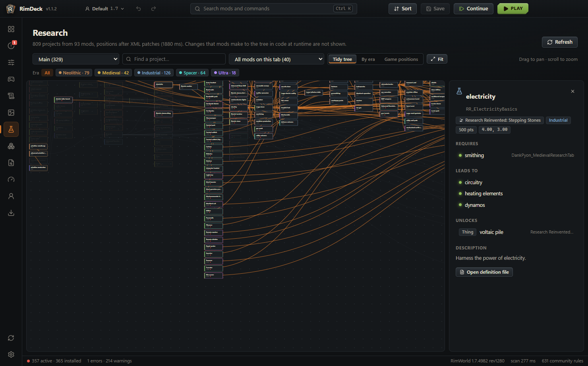This screenshot has height=366, width=588.
Task: Switch to Tidy tree layout
Action: [342, 59]
